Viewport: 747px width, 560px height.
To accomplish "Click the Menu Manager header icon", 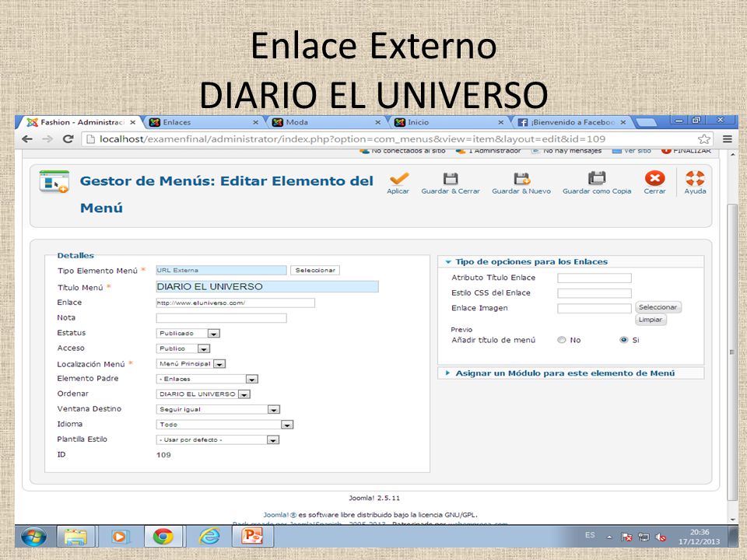I will pos(54,181).
